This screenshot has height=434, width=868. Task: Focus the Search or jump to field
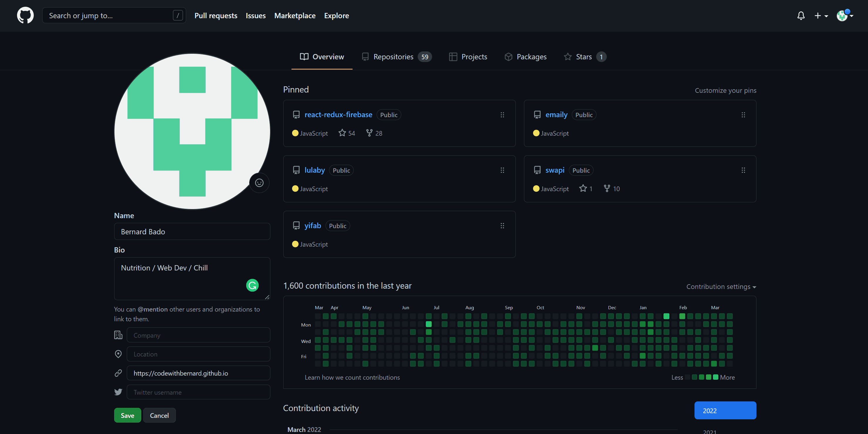(x=114, y=16)
